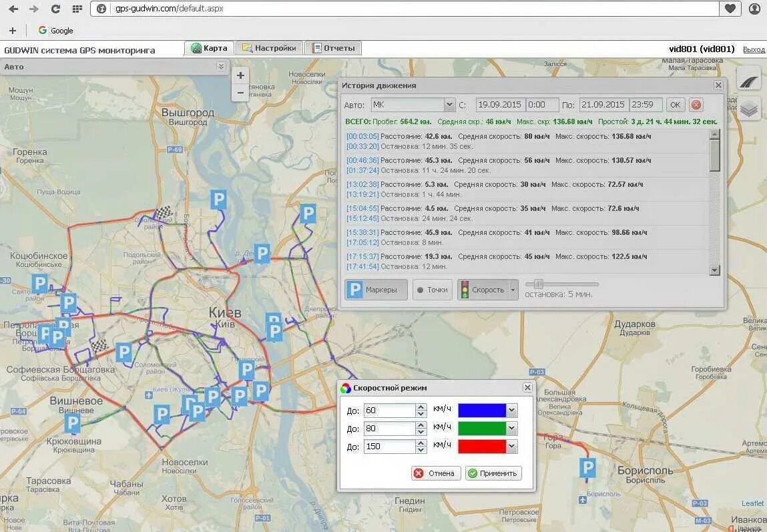This screenshot has width=767, height=532.
Task: Click the start date field 19.09.2015
Action: [500, 105]
